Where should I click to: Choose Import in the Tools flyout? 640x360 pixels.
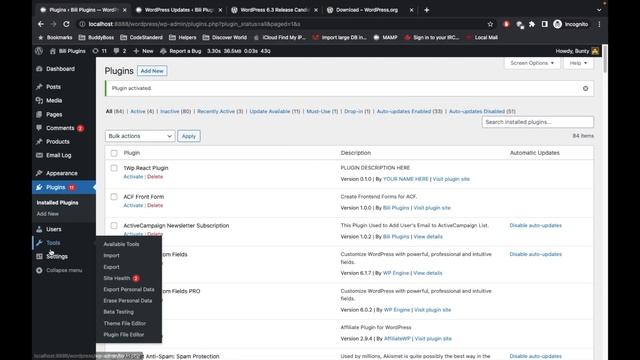(x=111, y=256)
